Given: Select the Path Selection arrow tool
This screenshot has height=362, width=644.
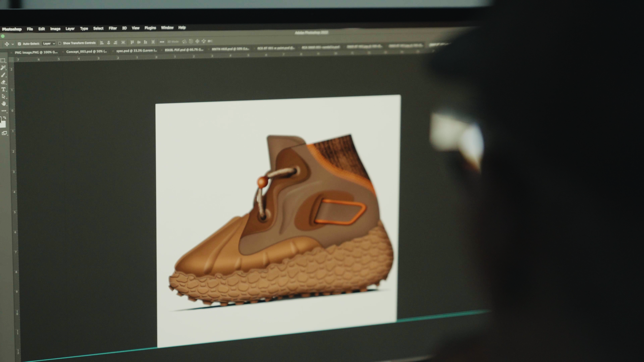Looking at the screenshot, I should pyautogui.click(x=3, y=96).
